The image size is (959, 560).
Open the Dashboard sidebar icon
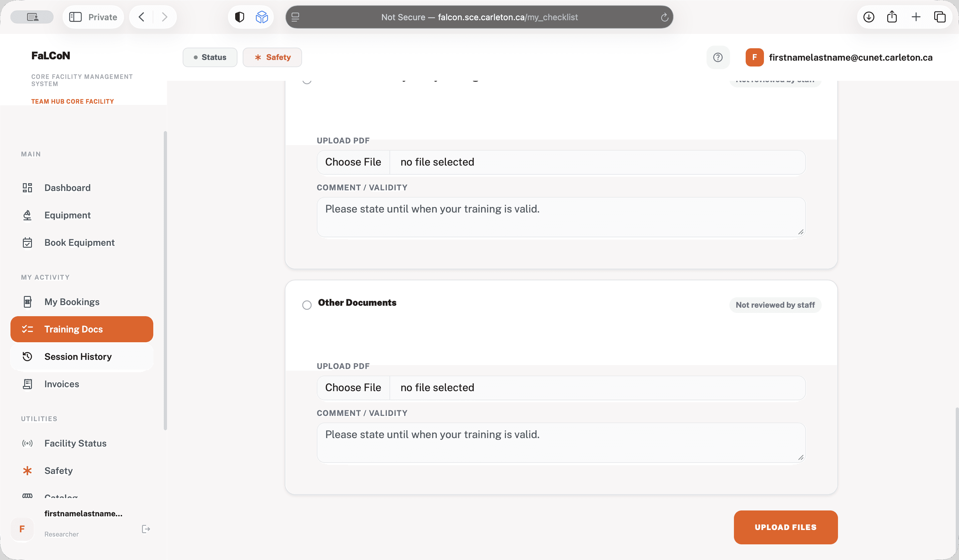27,188
